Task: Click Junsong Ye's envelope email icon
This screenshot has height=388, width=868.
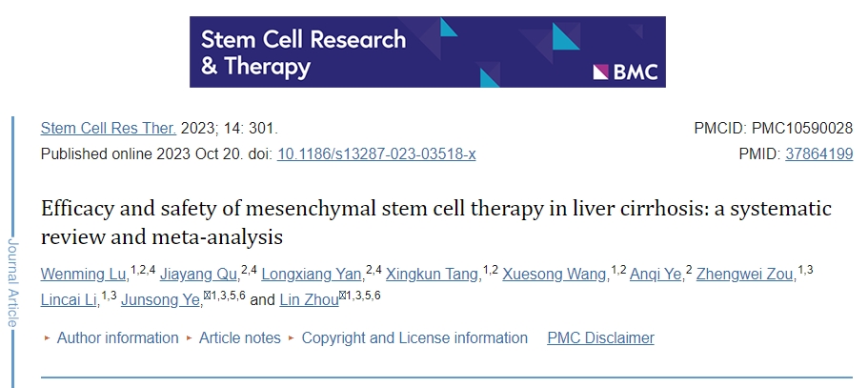Action: coord(207,296)
